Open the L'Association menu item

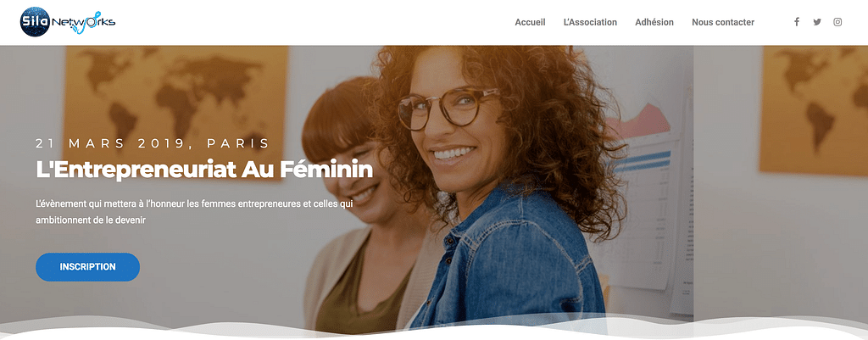pos(590,22)
